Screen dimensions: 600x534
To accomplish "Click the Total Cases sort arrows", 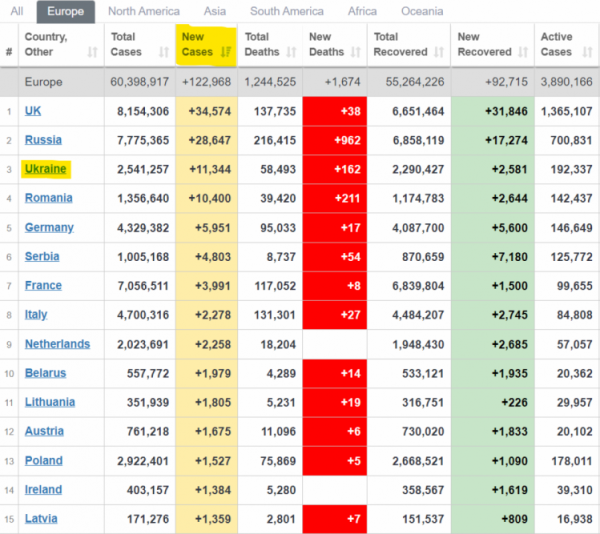I will click(x=164, y=52).
